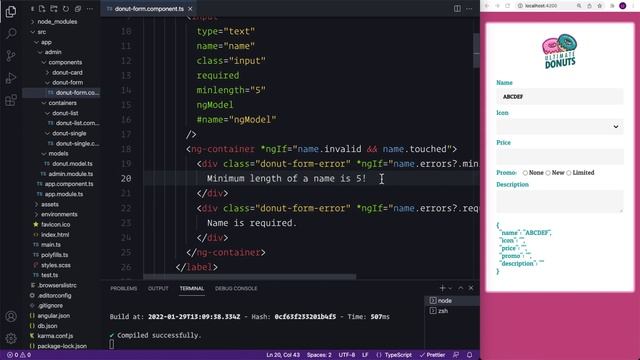Go back in the browser window

(x=487, y=6)
